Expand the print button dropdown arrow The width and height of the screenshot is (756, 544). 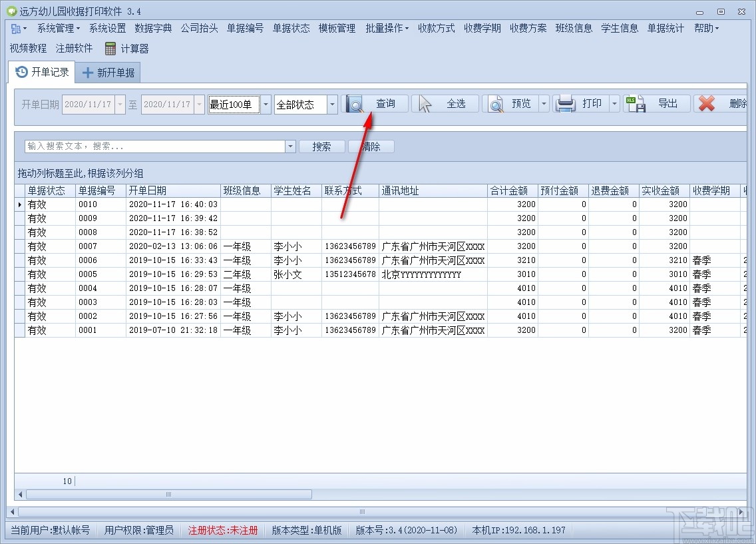pos(614,104)
